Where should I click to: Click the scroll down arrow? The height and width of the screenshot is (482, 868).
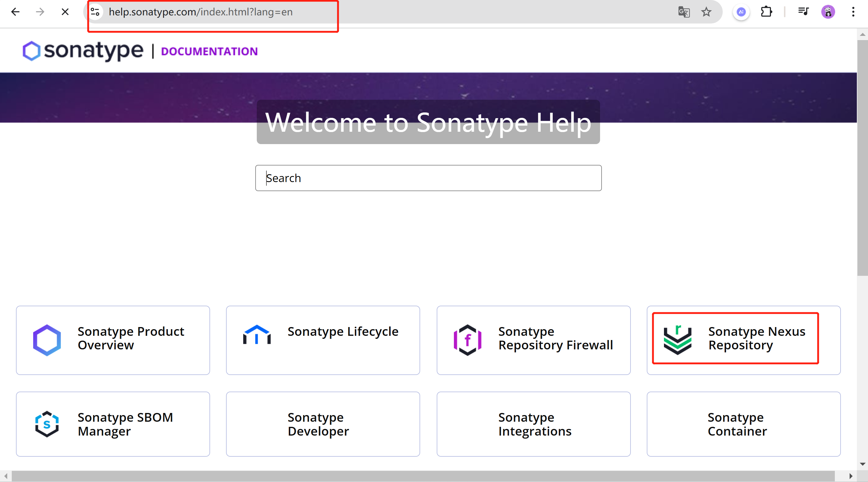tap(862, 464)
